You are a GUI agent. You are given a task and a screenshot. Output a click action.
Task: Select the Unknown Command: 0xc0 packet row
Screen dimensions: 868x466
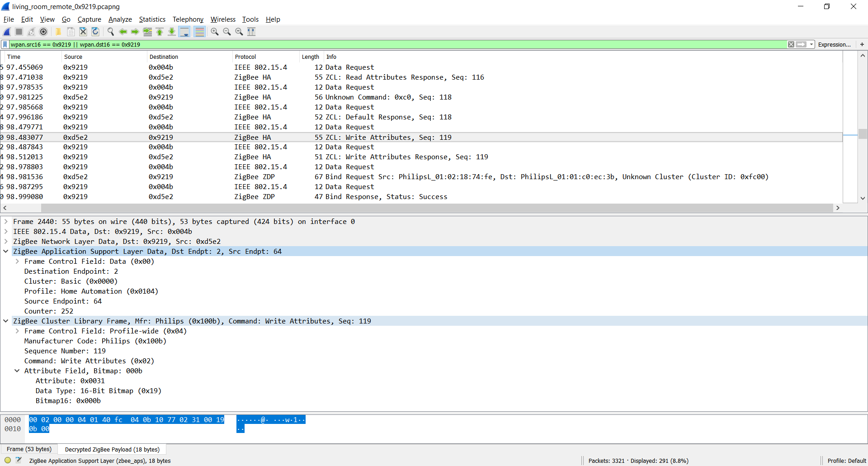[421, 97]
